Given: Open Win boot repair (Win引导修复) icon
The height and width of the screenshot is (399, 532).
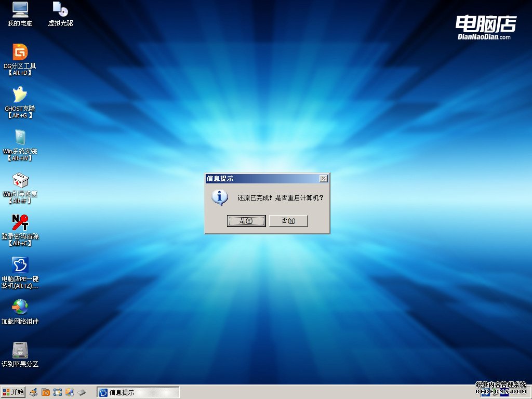Looking at the screenshot, I should [x=20, y=180].
